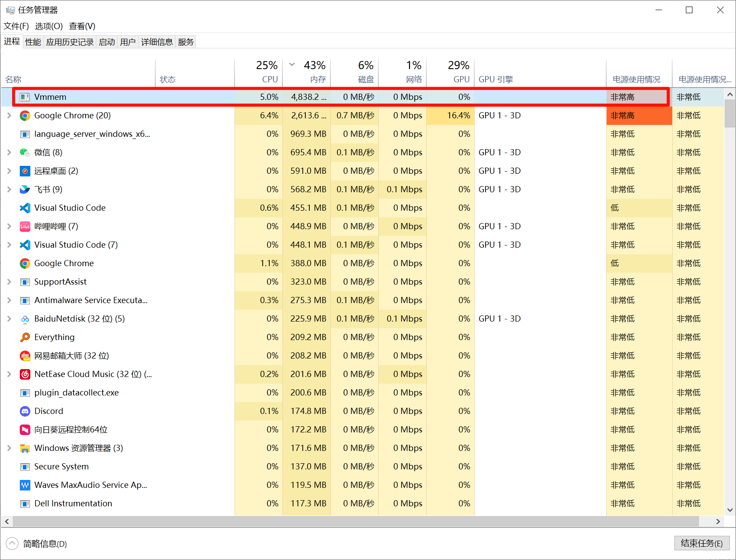This screenshot has height=560, width=736.
Task: Switch to the 服务 tab
Action: pyautogui.click(x=186, y=42)
